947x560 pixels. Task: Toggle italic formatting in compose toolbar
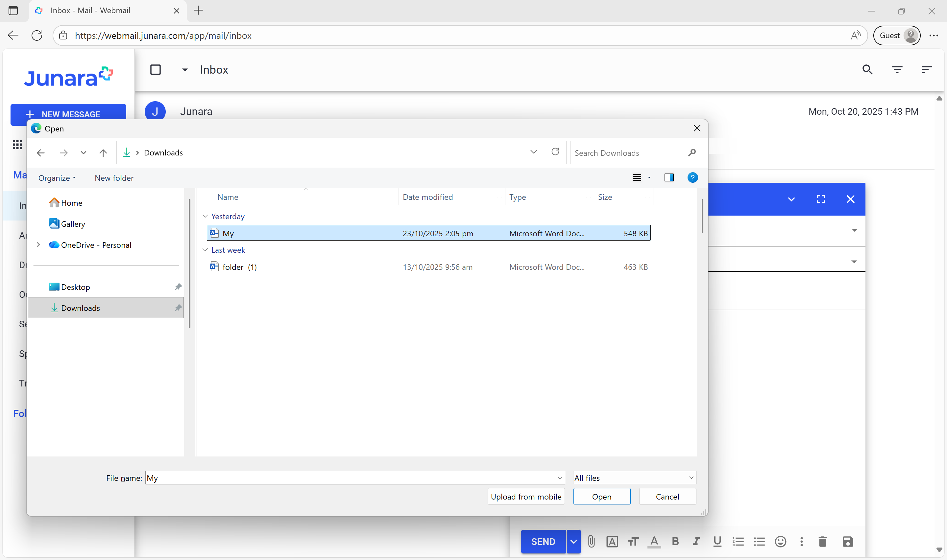pos(696,542)
